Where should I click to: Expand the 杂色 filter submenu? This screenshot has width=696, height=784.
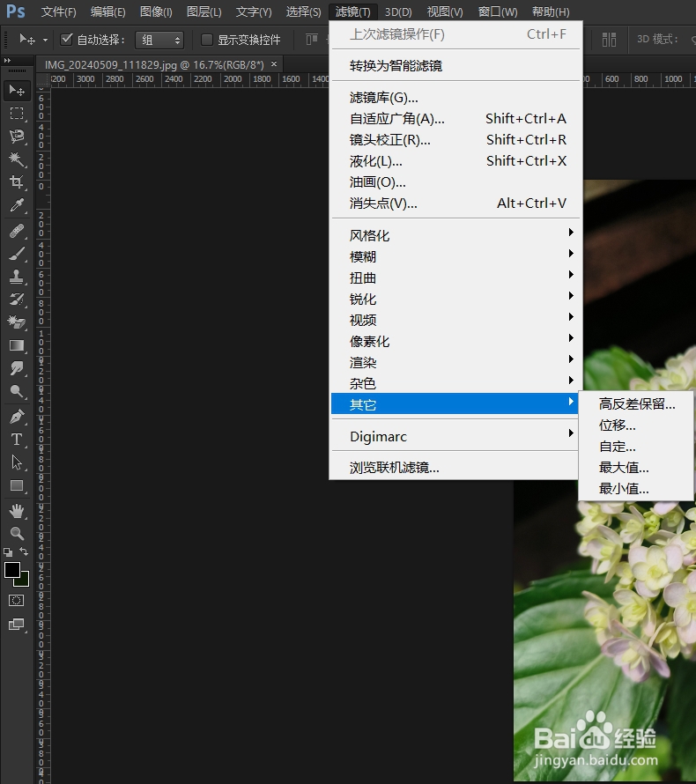tap(455, 383)
